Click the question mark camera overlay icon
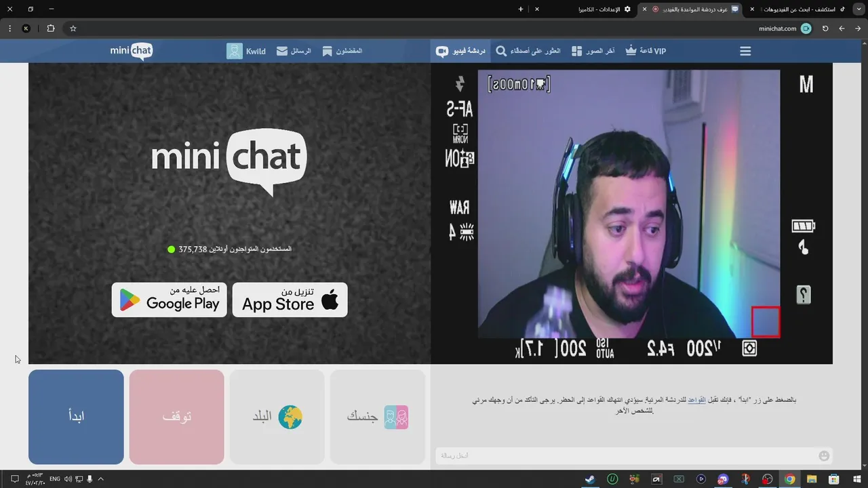The image size is (868, 488). point(803,295)
